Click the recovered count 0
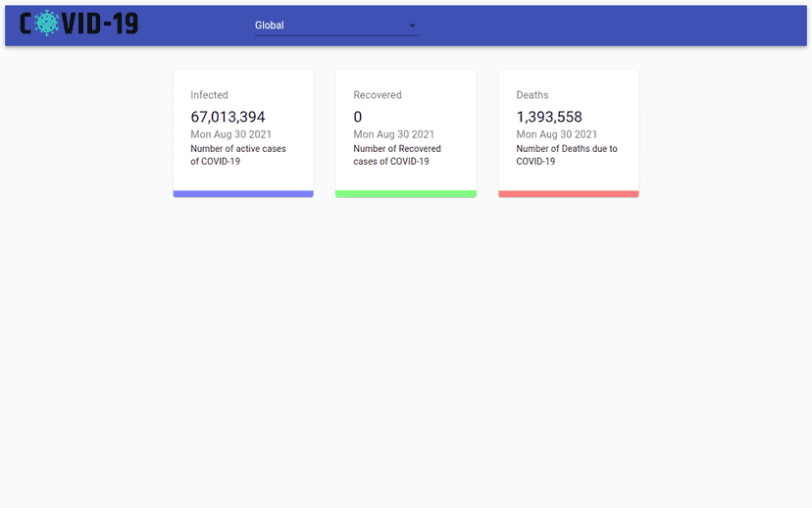Image resolution: width=812 pixels, height=508 pixels. (x=357, y=117)
